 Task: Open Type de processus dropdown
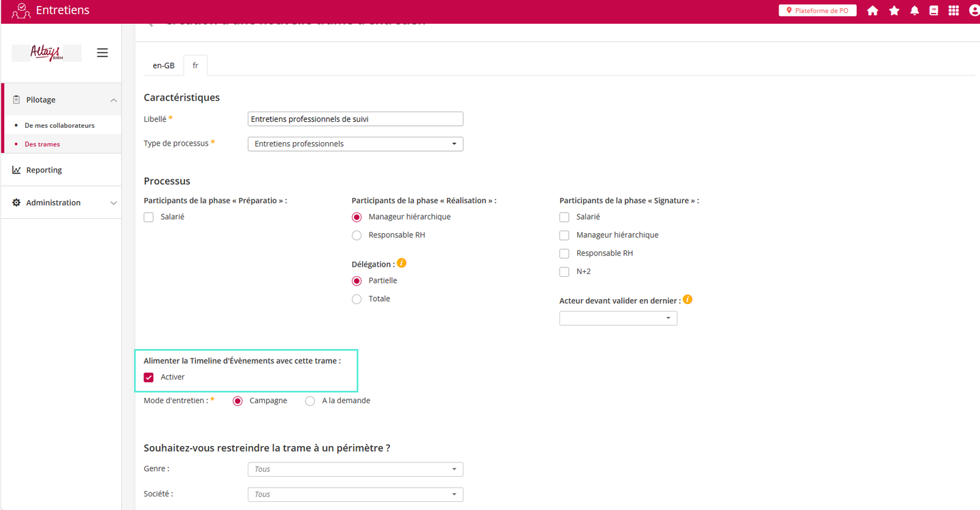tap(355, 144)
